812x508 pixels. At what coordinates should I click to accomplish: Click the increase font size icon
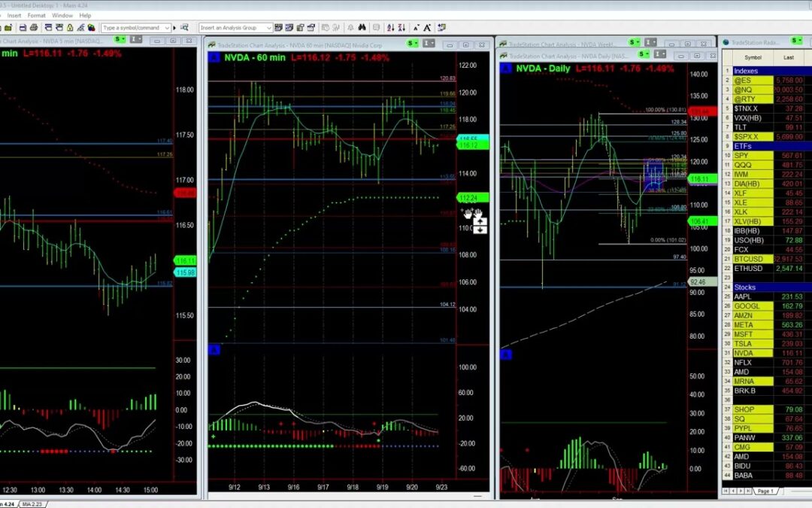coord(428,27)
